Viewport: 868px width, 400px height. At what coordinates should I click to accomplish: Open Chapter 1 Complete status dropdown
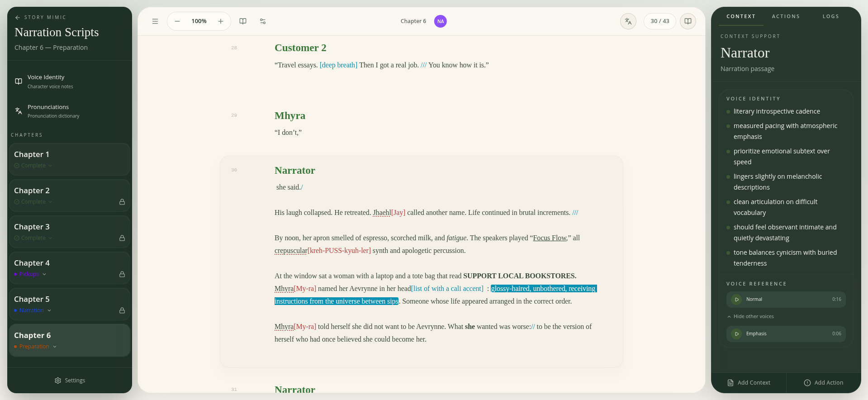pos(33,166)
